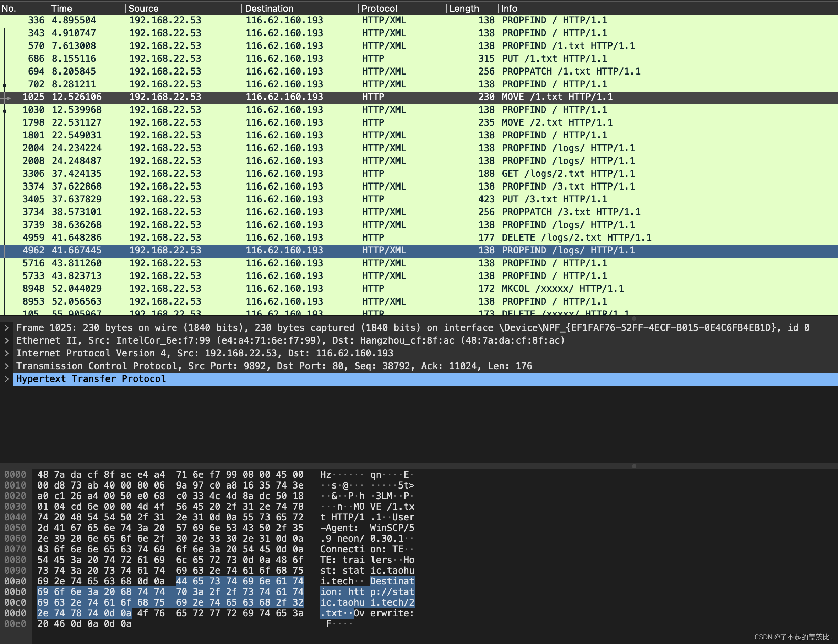
Task: Select packet 1798 MOVE /2.txt
Action: [419, 123]
